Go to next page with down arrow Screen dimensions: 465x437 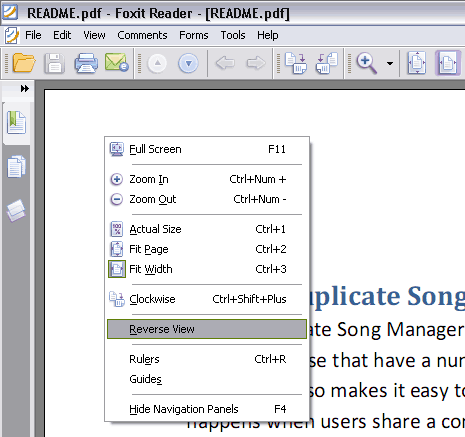pyautogui.click(x=188, y=63)
